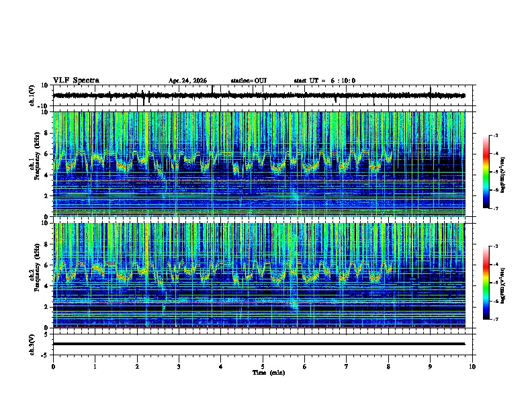Viewport: 532px width, 411px height.
Task: Click the ch.1 voltage waveform trace
Action: tap(259, 95)
